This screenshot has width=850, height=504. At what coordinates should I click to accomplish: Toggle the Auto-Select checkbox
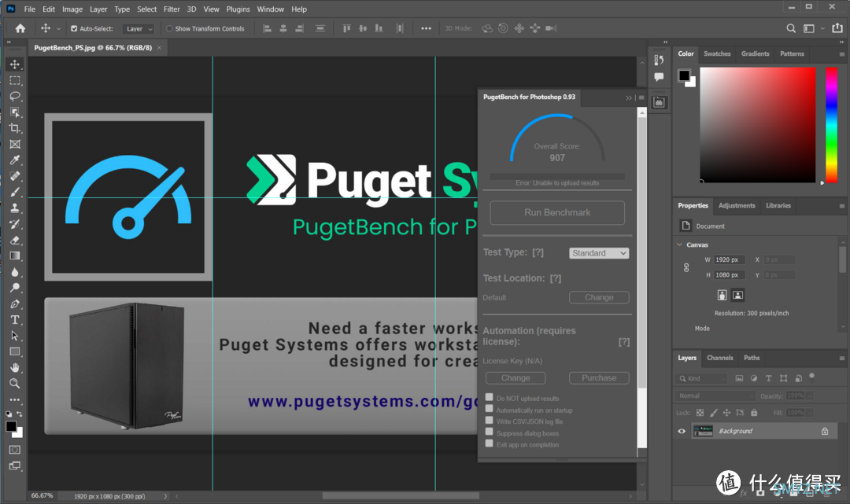(74, 28)
